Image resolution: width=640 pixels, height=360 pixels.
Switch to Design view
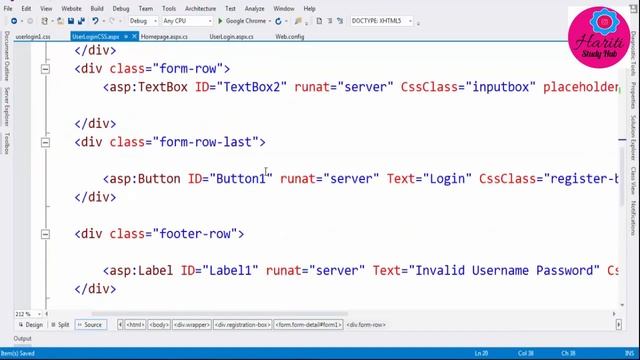pyautogui.click(x=31, y=325)
